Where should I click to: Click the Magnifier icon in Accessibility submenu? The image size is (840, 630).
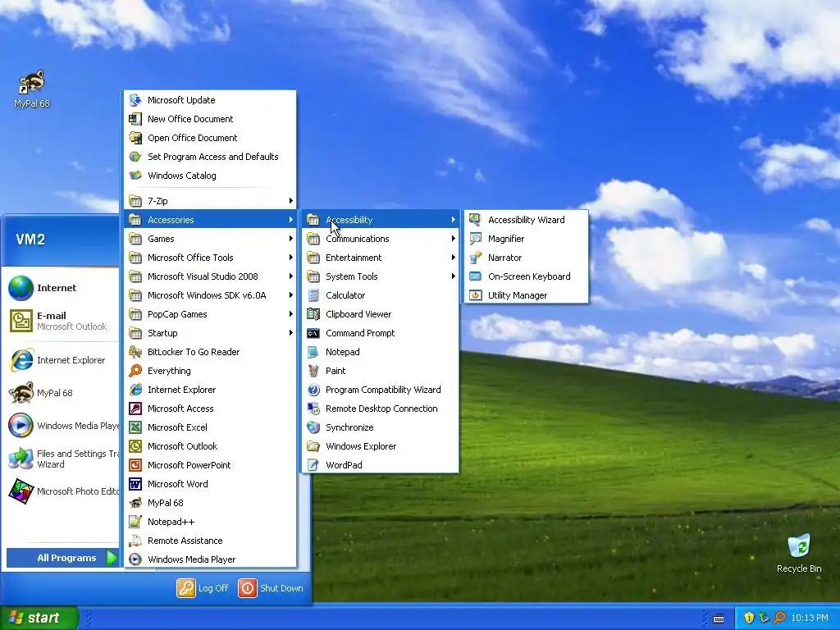coord(475,239)
